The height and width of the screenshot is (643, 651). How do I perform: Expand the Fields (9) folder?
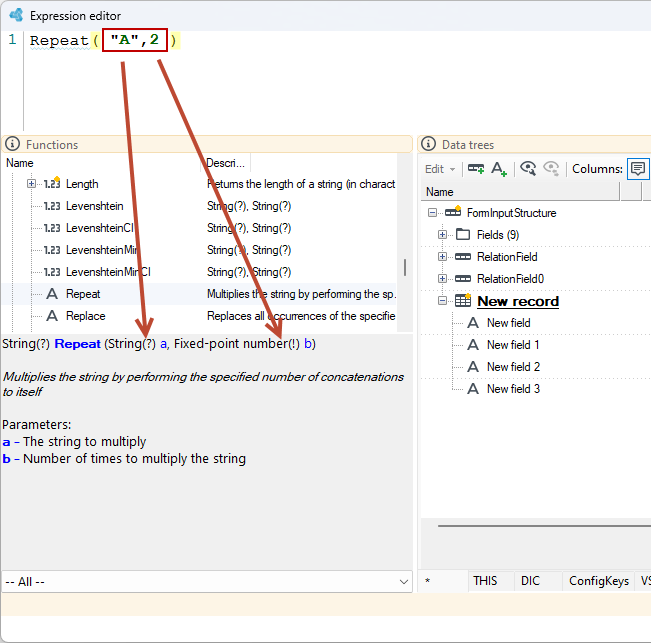tap(442, 235)
